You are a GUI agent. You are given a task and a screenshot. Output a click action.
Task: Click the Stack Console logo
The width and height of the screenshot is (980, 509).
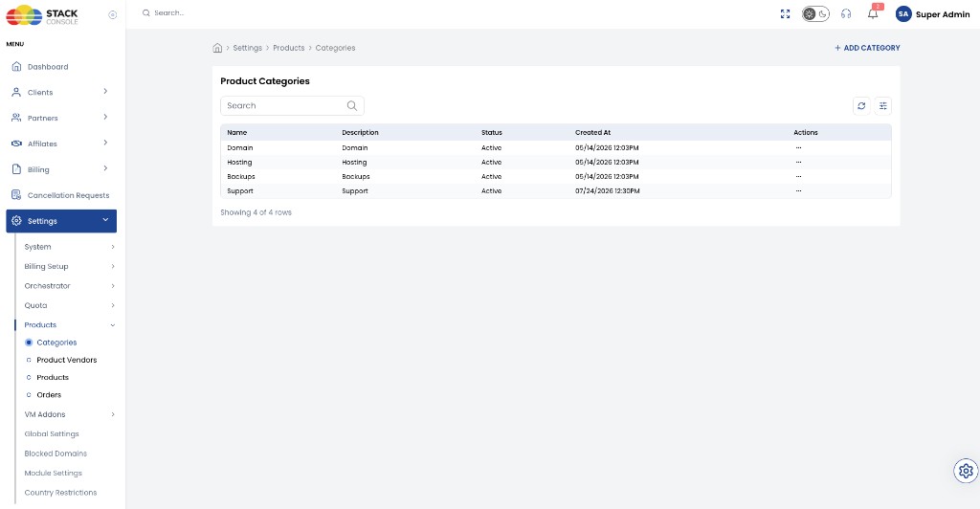tap(42, 15)
